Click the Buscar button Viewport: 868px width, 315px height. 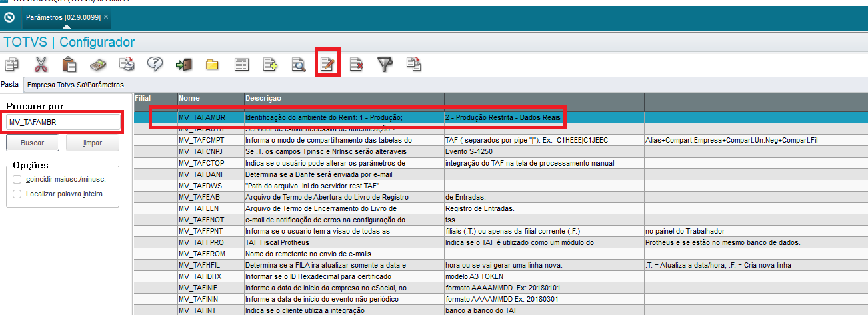33,143
